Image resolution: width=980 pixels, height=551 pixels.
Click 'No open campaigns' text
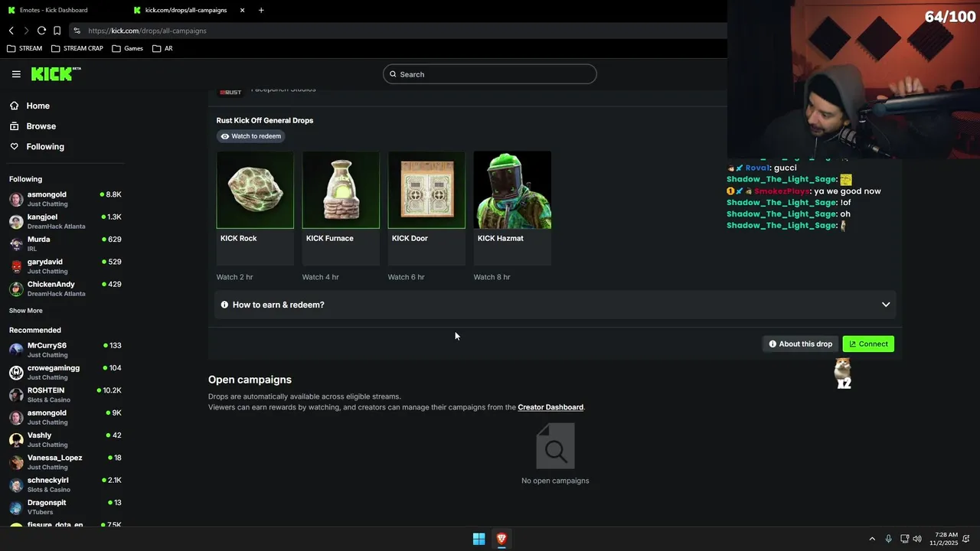555,481
